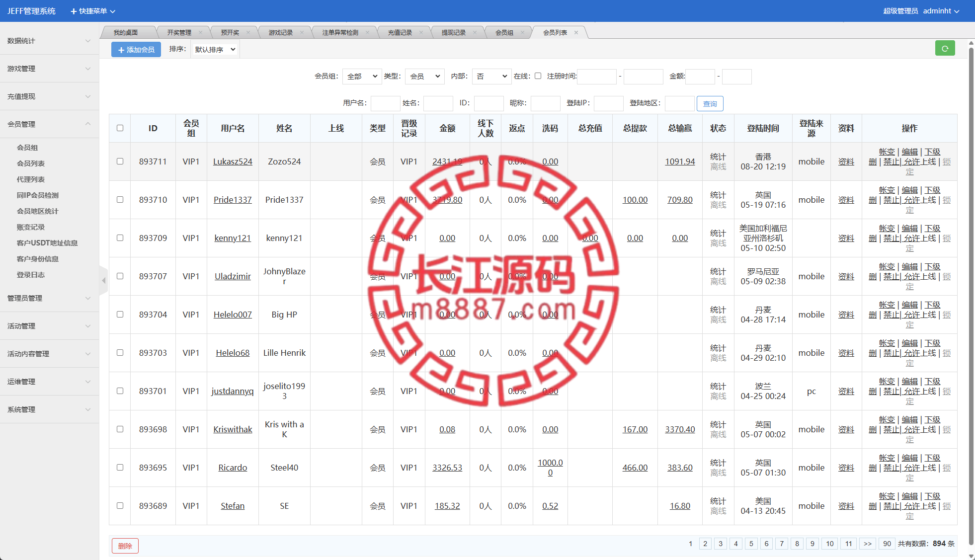This screenshot has height=560, width=975.
Task: Open the 类型 filter dropdown
Action: [x=425, y=76]
